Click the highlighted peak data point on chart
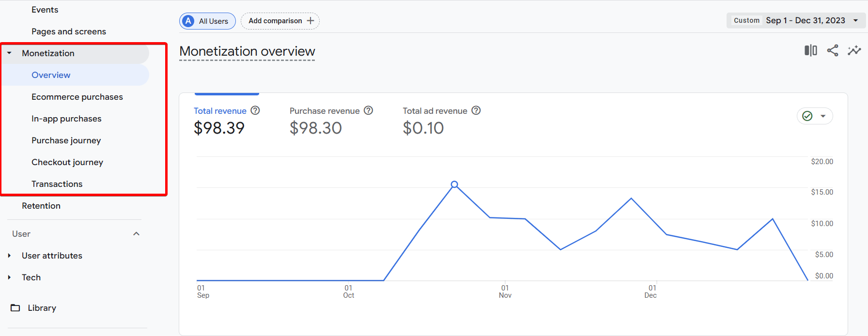Viewport: 868px width, 336px height. click(454, 184)
